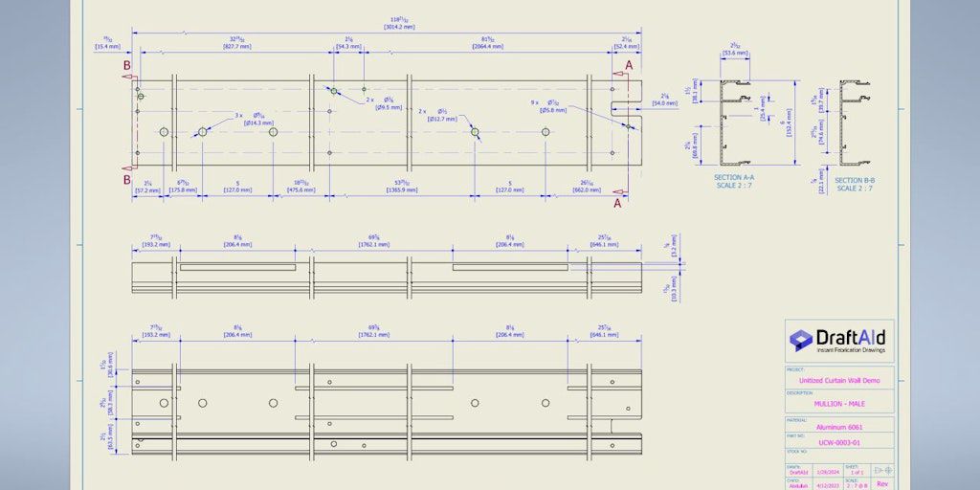Click the Instant Fabrication Drawings tagline

[x=851, y=350]
